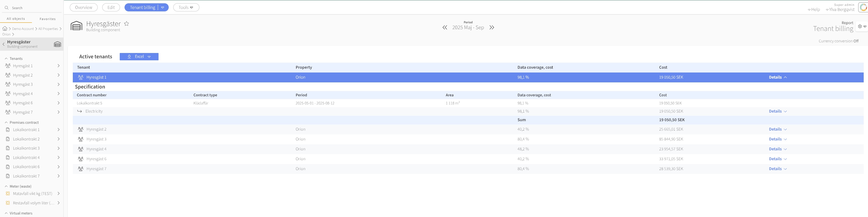This screenshot has height=217, width=868.
Task: Click the favorite star next to Hyresgäster
Action: (x=126, y=24)
